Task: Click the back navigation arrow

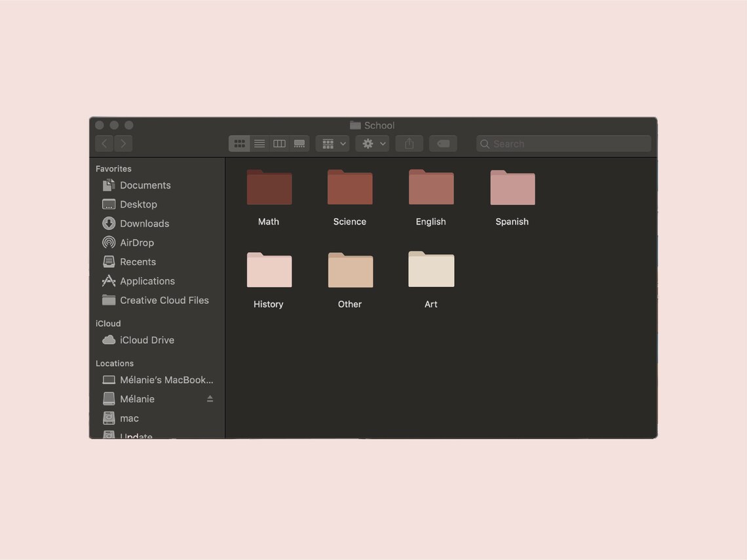Action: [x=104, y=143]
